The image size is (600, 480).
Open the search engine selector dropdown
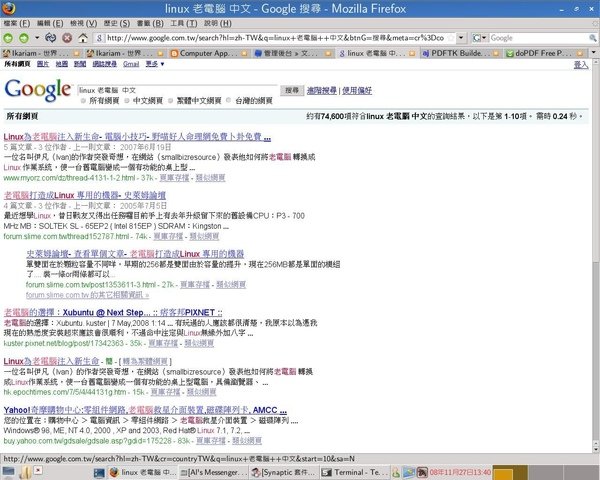479,38
